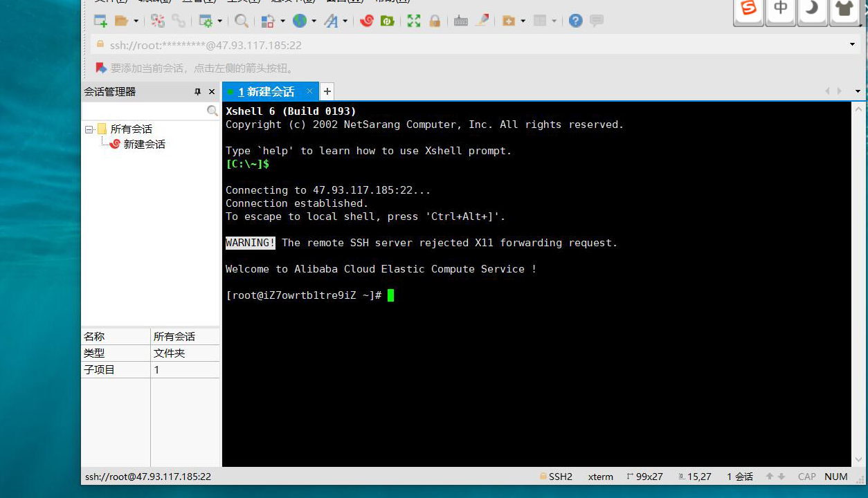This screenshot has width=868, height=498.
Task: Click the Reconnect chain-link icon
Action: (179, 21)
